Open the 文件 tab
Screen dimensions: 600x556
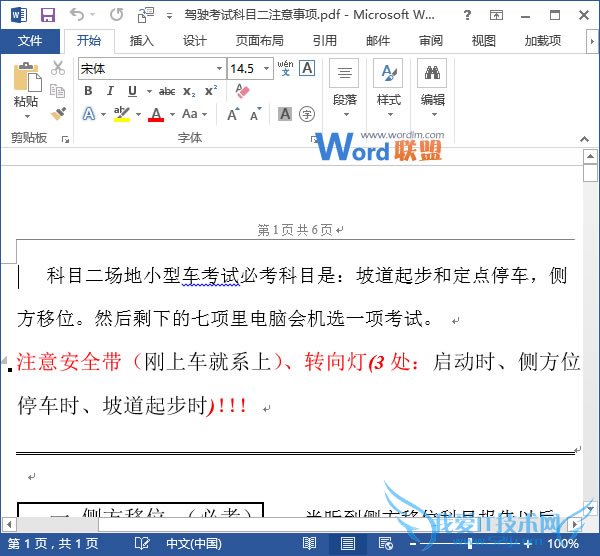[x=30, y=41]
